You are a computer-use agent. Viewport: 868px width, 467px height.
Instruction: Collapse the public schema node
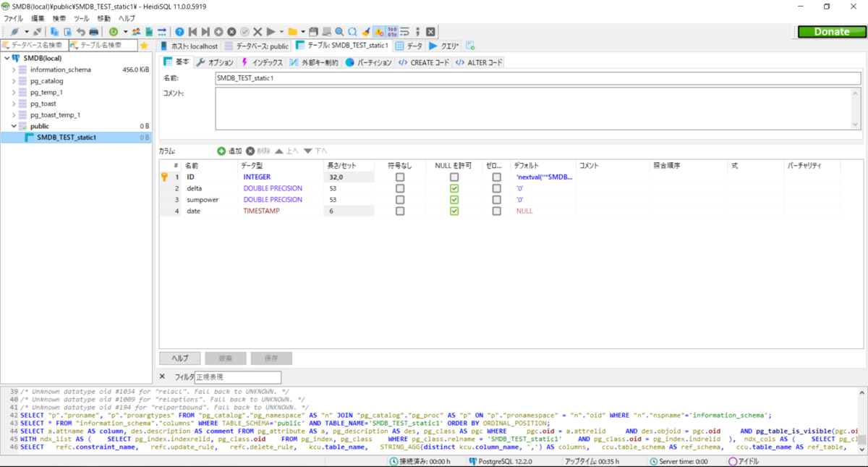[x=14, y=126]
